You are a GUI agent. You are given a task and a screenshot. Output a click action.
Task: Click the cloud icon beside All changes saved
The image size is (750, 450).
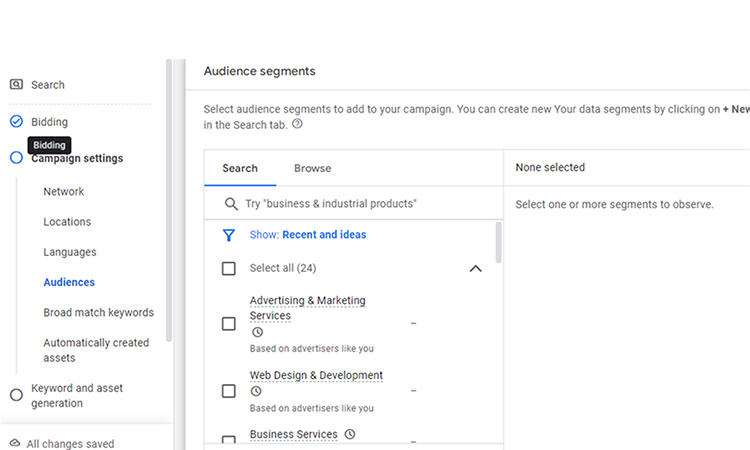click(x=15, y=443)
